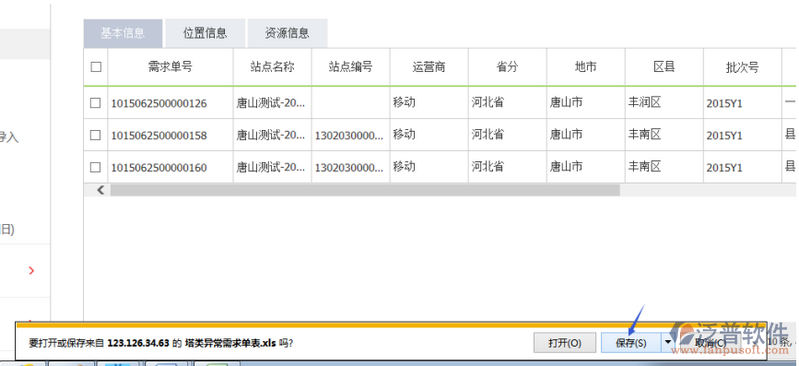Select the 丰润区 cell in first row

[645, 102]
